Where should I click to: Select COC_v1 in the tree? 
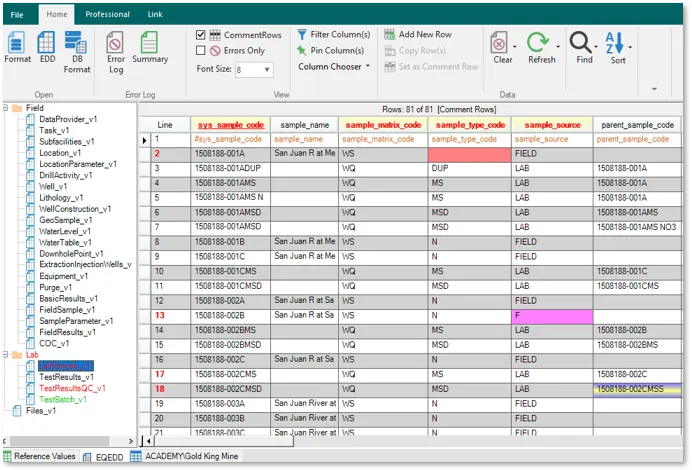click(54, 343)
